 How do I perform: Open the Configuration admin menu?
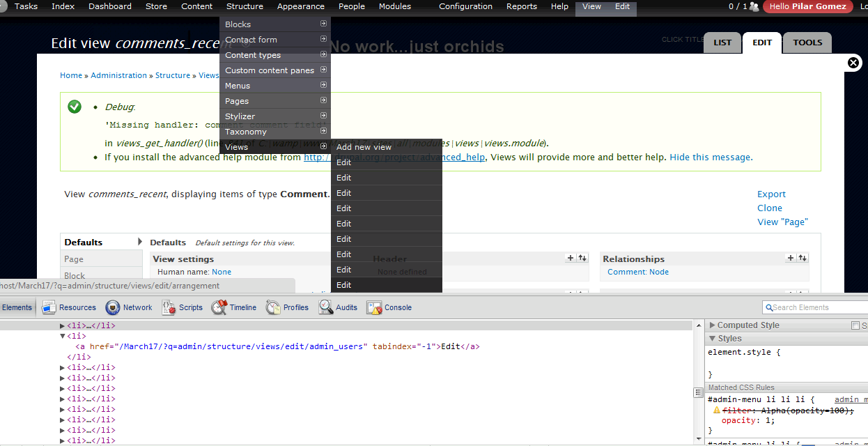(465, 6)
